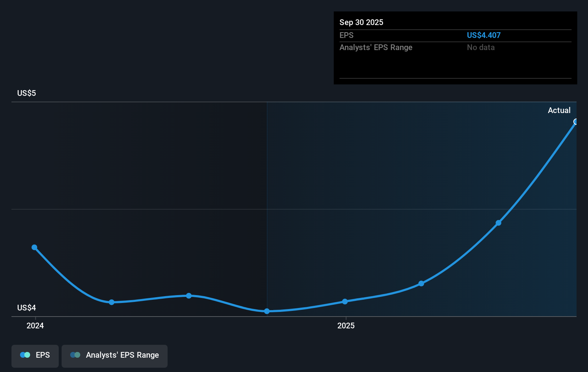
Task: Select the Sep 30 2025 EPS data point
Action: coord(576,122)
